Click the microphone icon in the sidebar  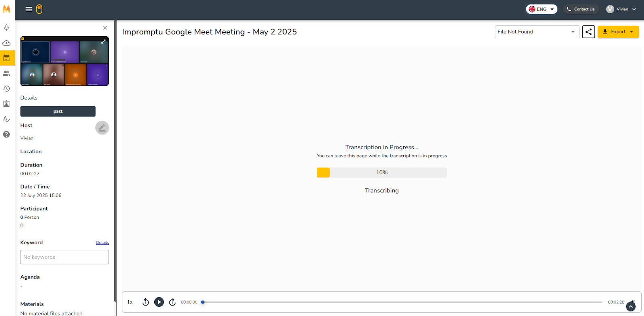(x=6, y=28)
